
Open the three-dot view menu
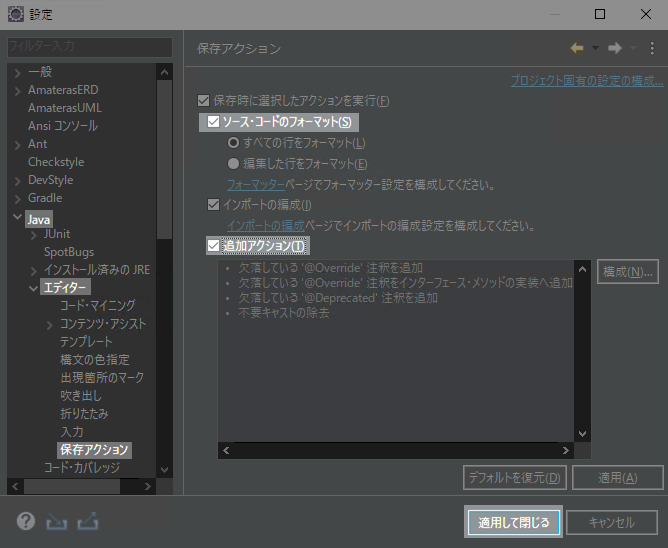pos(652,48)
